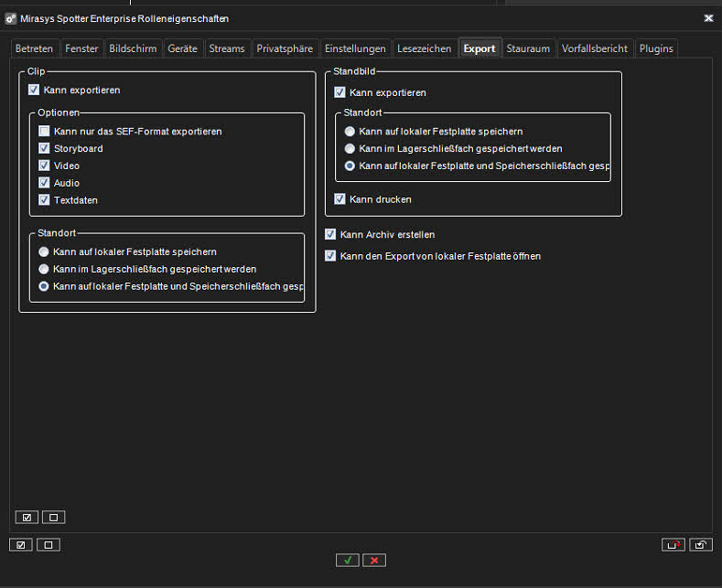
Task: Close the Rolleneigenschaften dialog window
Action: click(x=708, y=18)
